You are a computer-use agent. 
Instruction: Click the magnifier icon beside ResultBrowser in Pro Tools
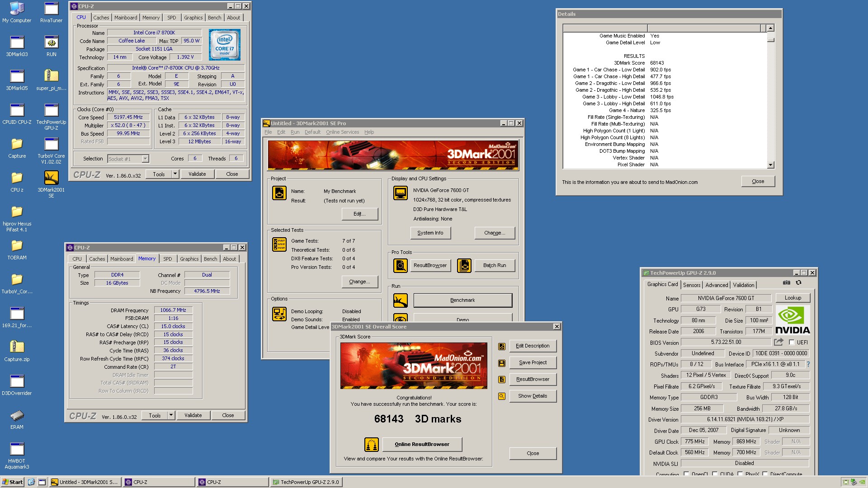[x=401, y=266]
